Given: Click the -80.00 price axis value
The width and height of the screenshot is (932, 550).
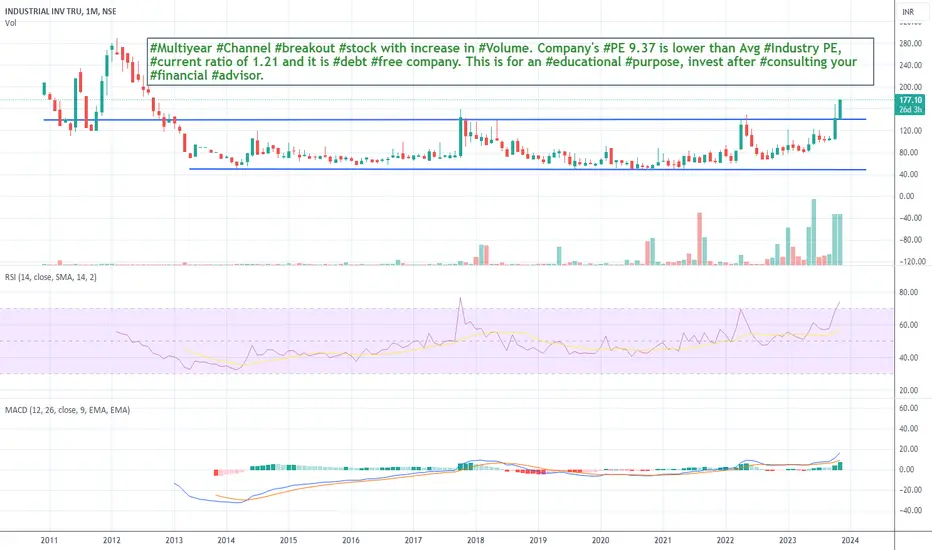Looking at the screenshot, I should pyautogui.click(x=910, y=240).
